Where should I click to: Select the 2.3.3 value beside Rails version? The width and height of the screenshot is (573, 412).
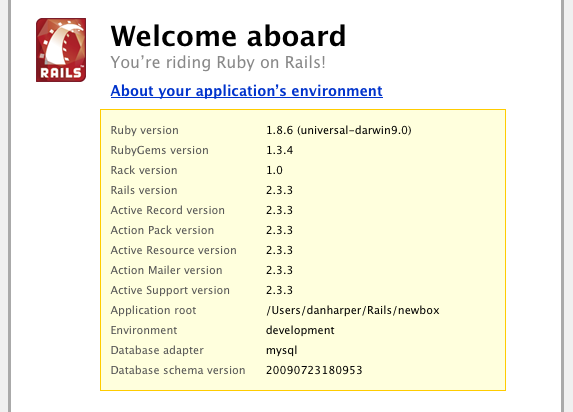280,190
